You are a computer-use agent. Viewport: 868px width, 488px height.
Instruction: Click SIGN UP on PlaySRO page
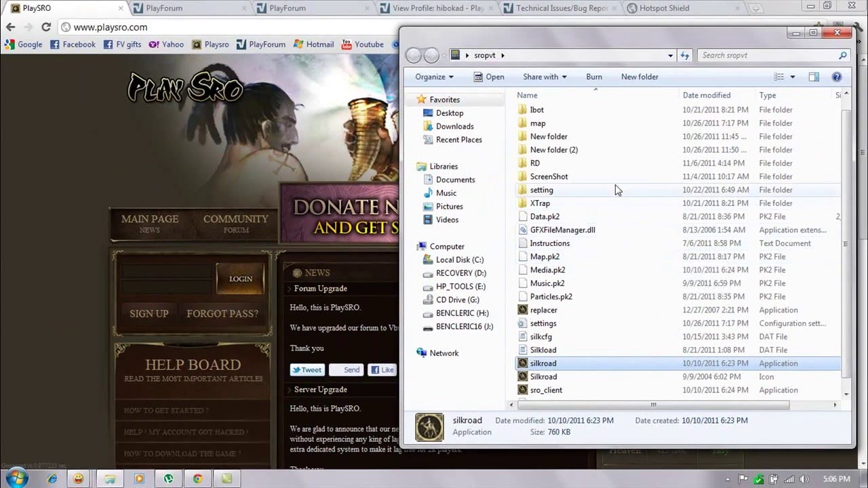click(x=149, y=314)
